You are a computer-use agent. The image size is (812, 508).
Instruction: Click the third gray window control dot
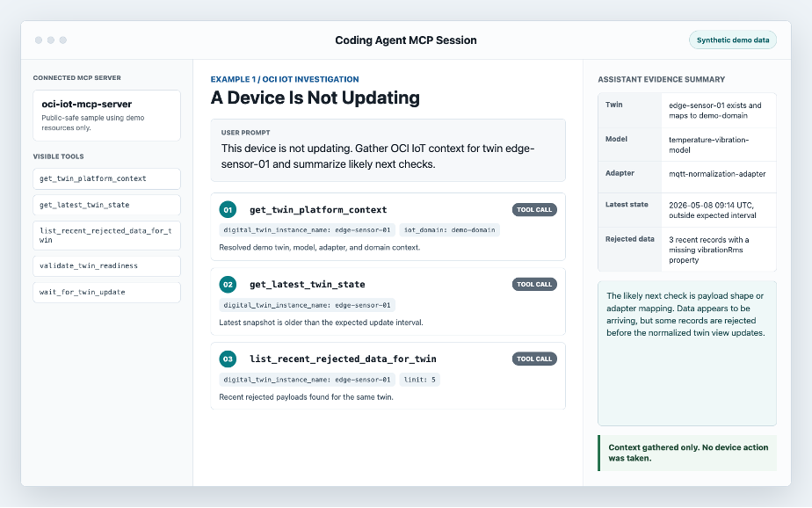tap(63, 40)
